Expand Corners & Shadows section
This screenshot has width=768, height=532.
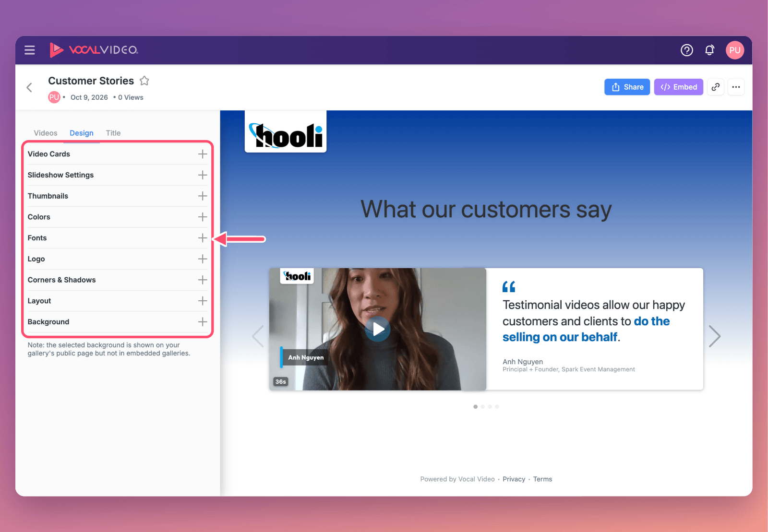pyautogui.click(x=118, y=280)
